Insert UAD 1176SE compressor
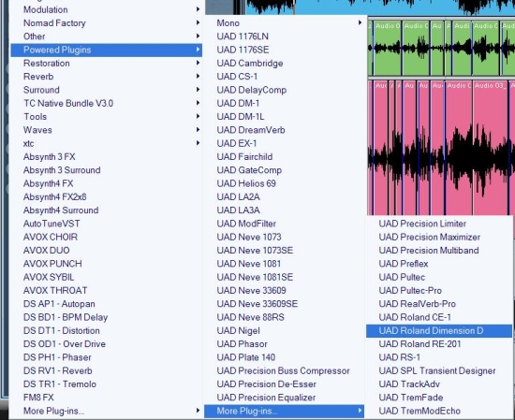This screenshot has width=515, height=420. 284,50
